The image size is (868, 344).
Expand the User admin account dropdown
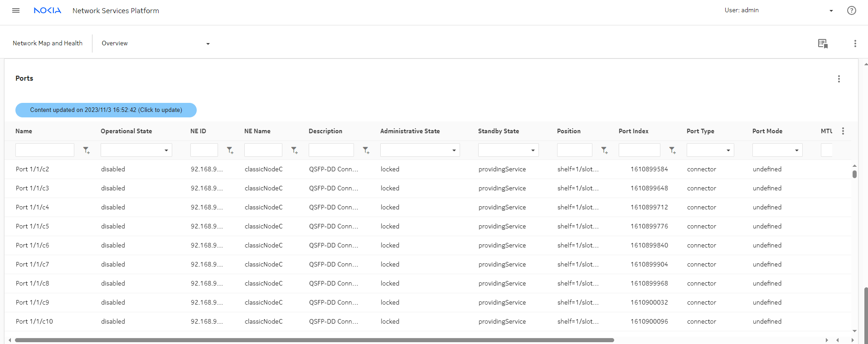(831, 11)
